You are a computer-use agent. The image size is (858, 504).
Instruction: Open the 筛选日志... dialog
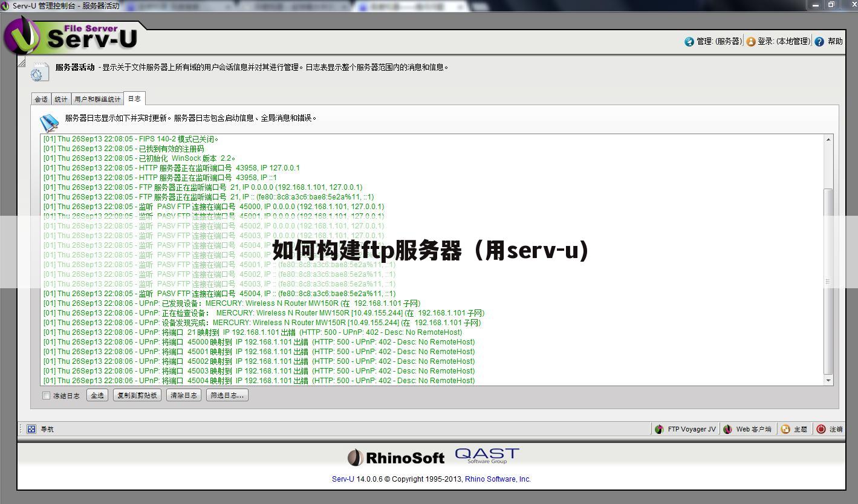[227, 395]
